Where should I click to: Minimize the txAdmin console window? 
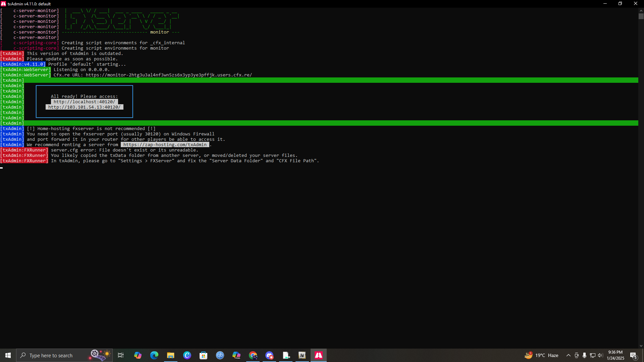[605, 4]
